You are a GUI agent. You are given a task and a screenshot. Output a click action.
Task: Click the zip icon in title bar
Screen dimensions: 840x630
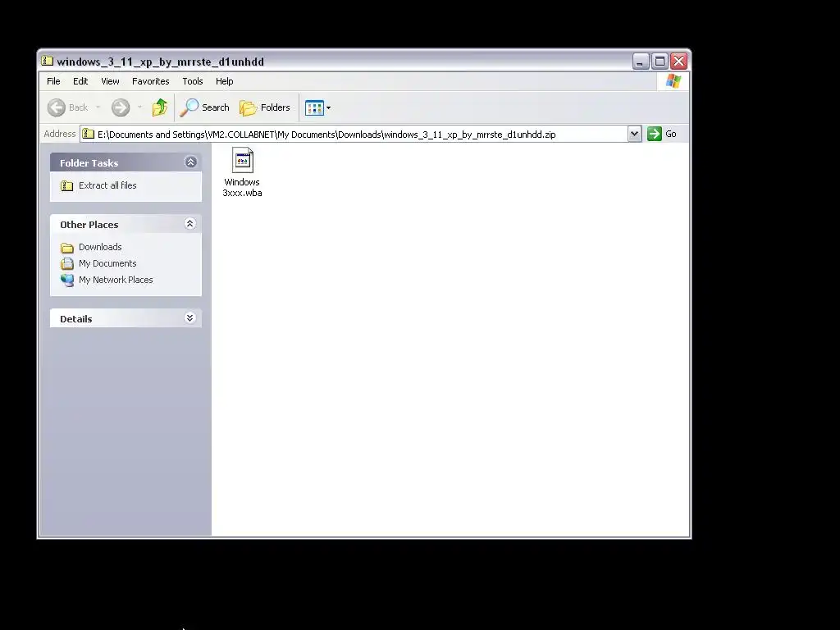[47, 61]
